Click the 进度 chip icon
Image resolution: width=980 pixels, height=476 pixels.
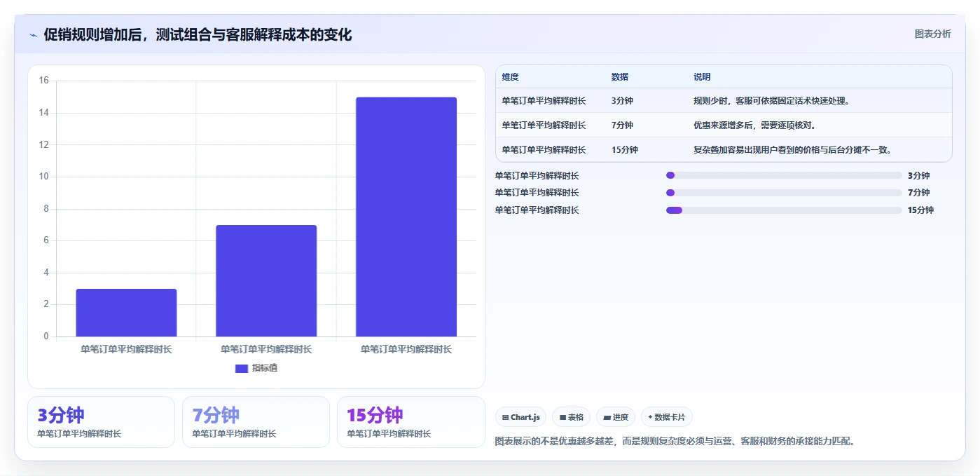[607, 417]
